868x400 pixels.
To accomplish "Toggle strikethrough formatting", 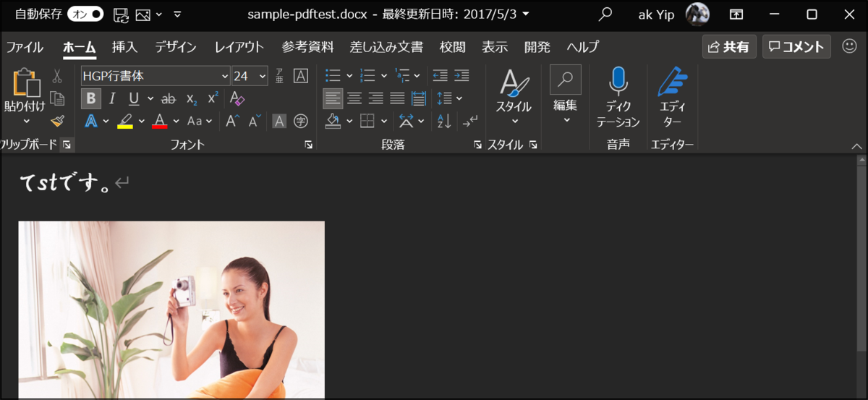I will click(x=168, y=98).
